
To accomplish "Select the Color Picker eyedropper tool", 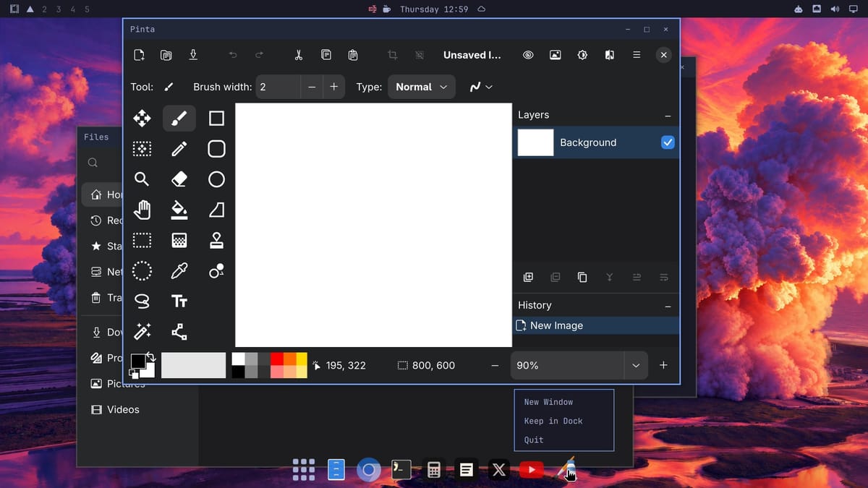I will (x=179, y=271).
